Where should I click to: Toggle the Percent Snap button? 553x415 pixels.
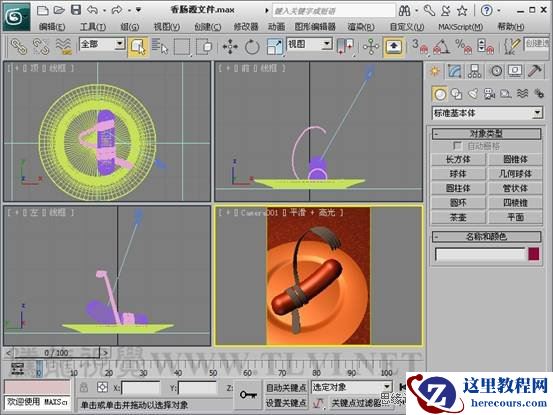point(463,47)
